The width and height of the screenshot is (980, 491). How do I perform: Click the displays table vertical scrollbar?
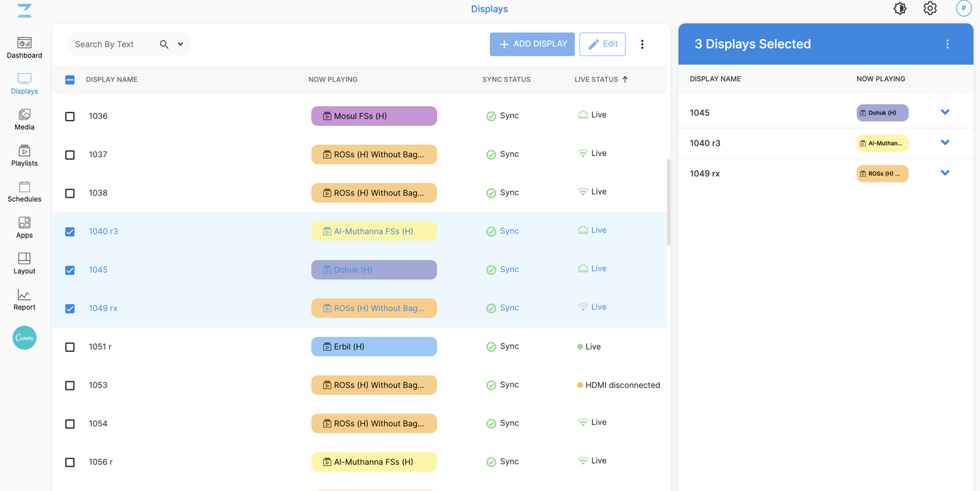[x=668, y=202]
